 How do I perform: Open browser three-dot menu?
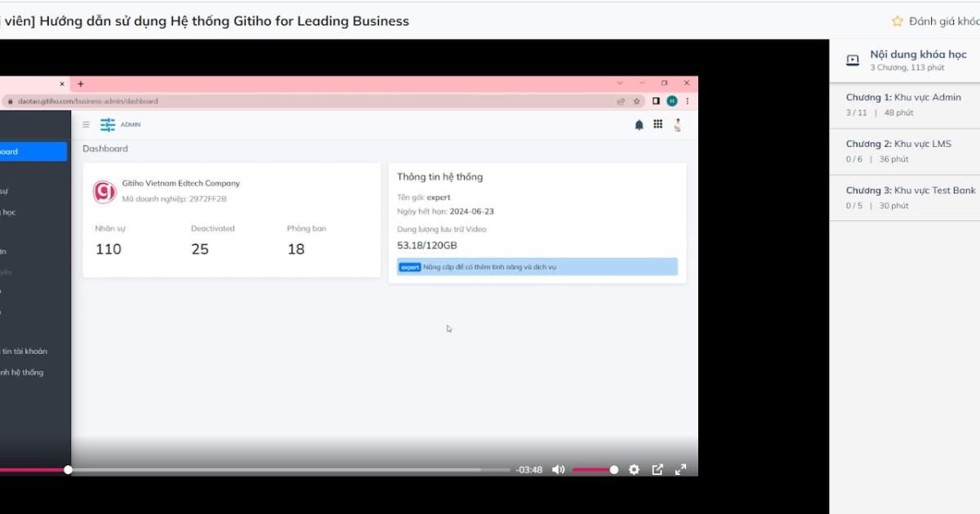[x=687, y=101]
